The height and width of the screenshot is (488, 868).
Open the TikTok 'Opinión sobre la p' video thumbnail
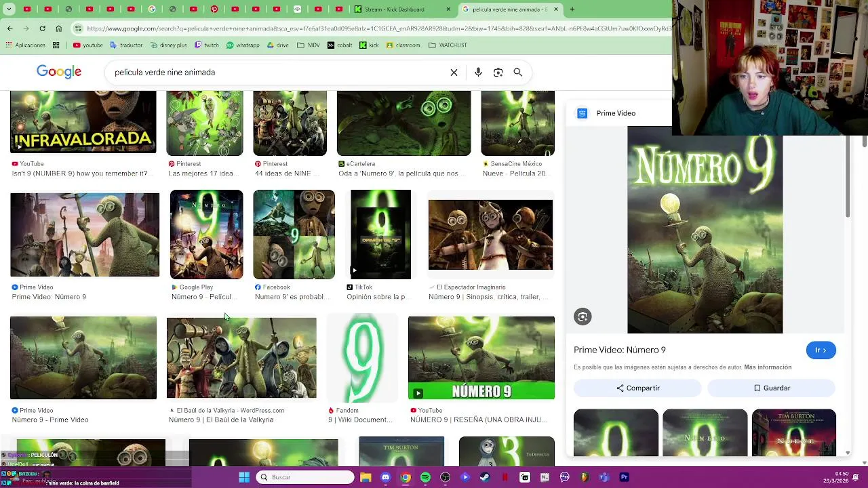tap(380, 235)
